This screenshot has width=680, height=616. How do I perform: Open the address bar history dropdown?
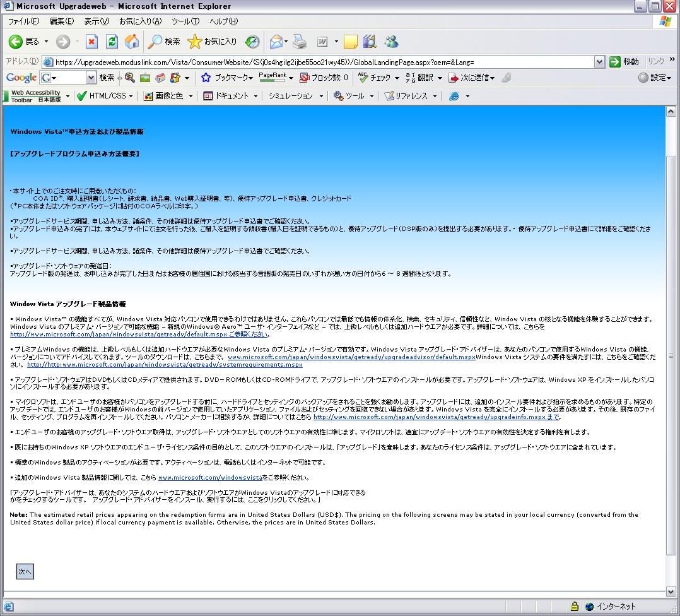coord(599,62)
